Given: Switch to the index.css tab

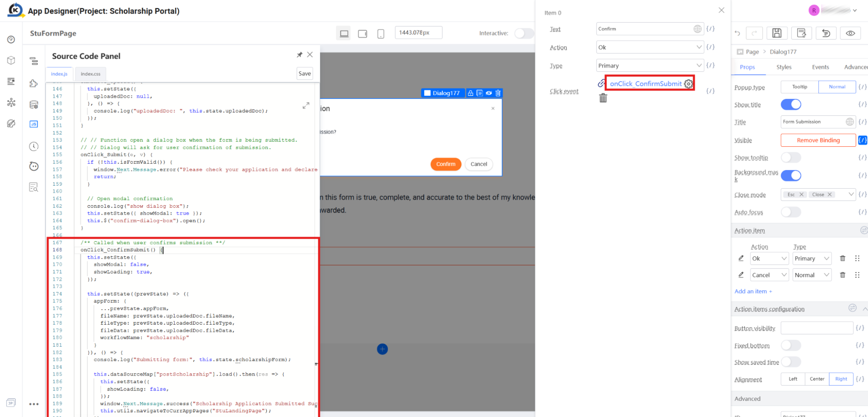Looking at the screenshot, I should [90, 74].
